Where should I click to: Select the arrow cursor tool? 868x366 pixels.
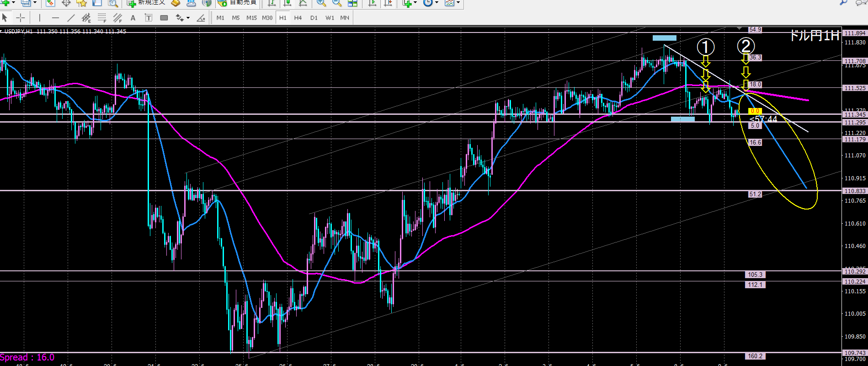coord(5,18)
